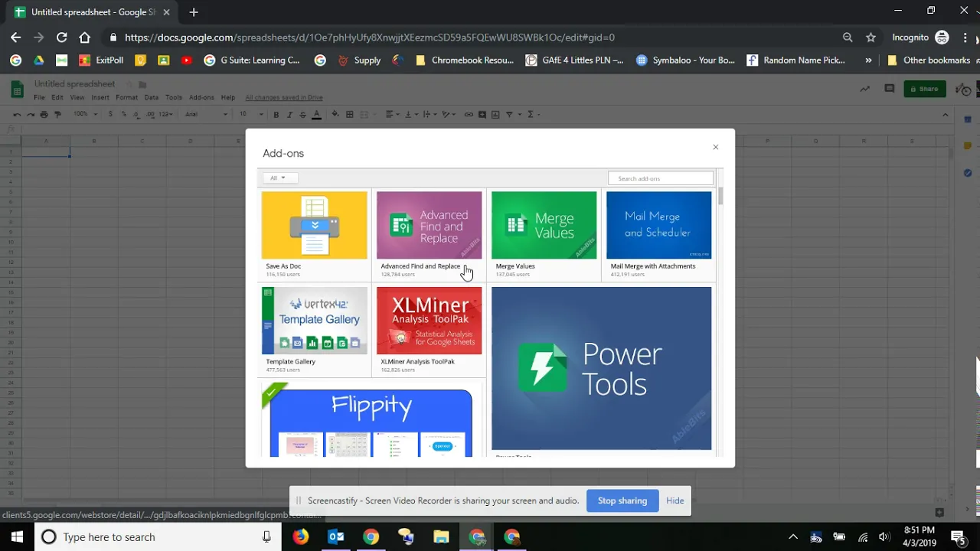The image size is (980, 551).
Task: Expand the All category filter dropdown
Action: click(279, 178)
